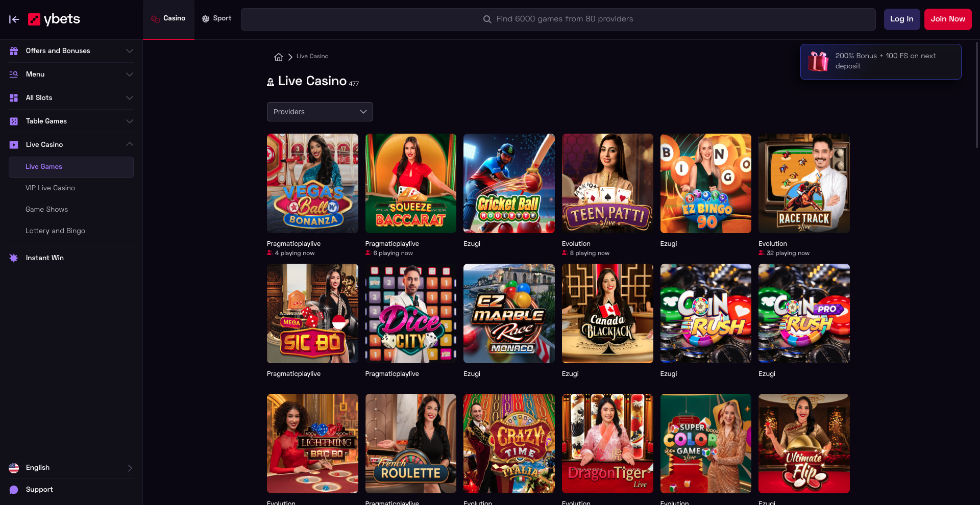Select Live Games in sidebar
The width and height of the screenshot is (980, 505).
71,167
